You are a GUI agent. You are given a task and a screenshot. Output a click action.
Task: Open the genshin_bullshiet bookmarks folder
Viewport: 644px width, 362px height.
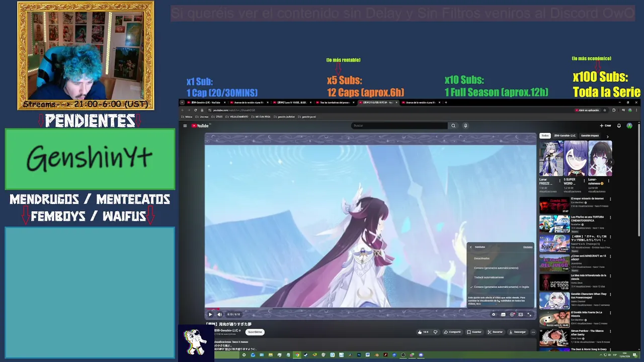click(x=284, y=117)
